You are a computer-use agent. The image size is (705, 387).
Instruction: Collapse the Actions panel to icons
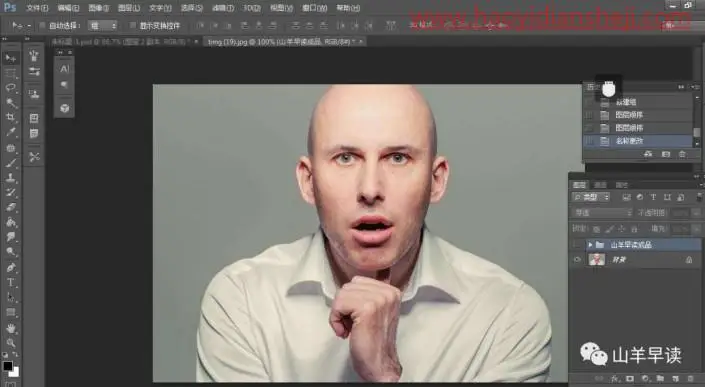681,87
